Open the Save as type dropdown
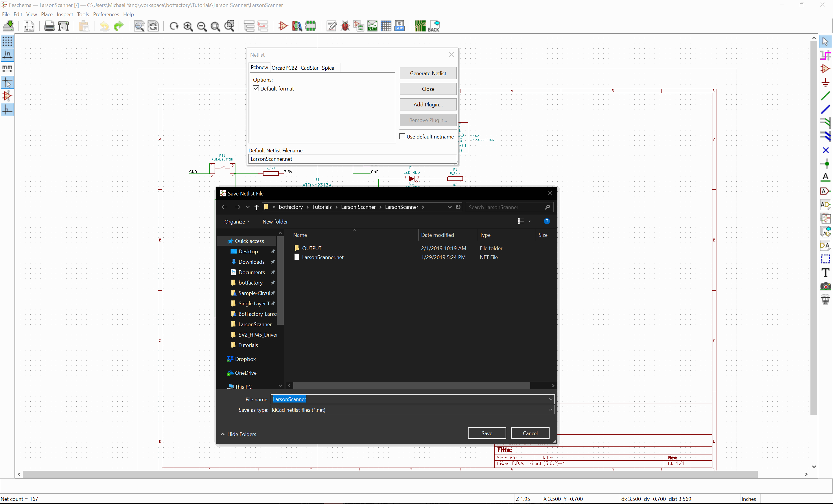Viewport: 833px width, 504px height. pos(550,410)
